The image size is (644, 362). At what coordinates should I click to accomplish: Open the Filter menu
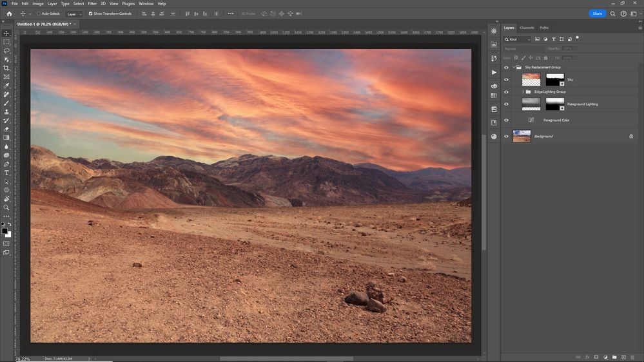[92, 4]
